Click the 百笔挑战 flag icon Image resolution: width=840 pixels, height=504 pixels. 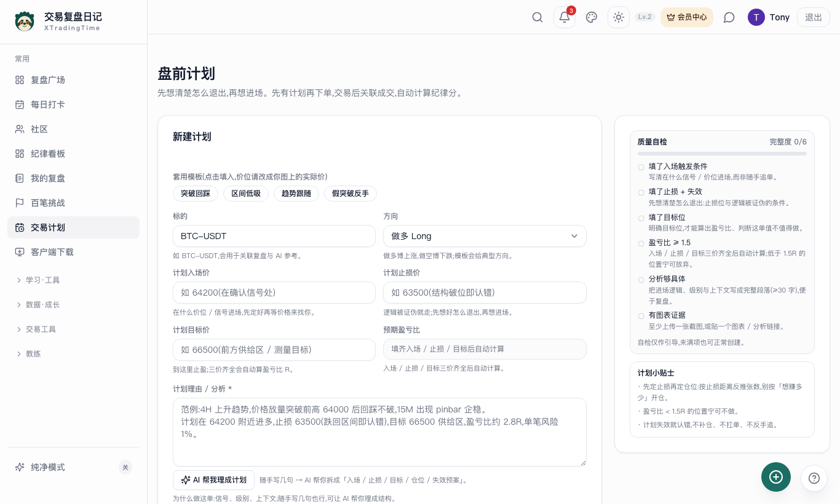[20, 203]
